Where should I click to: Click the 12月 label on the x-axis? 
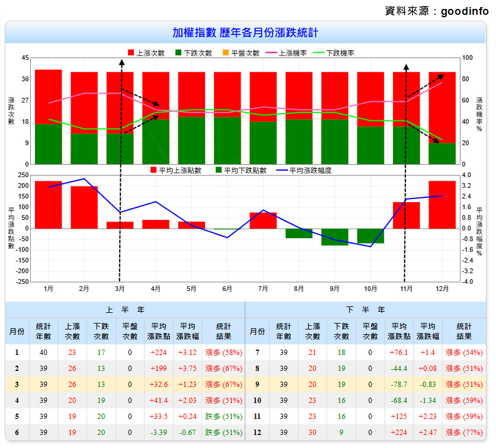tap(441, 289)
